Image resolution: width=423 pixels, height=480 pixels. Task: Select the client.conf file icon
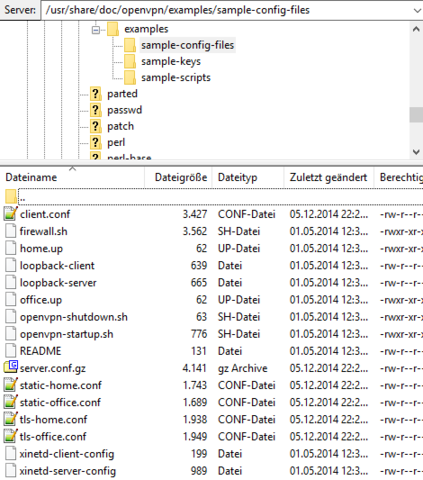(x=11, y=214)
